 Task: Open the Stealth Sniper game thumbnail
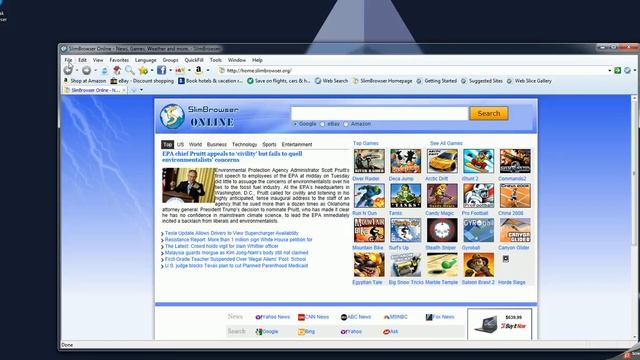coord(442,230)
